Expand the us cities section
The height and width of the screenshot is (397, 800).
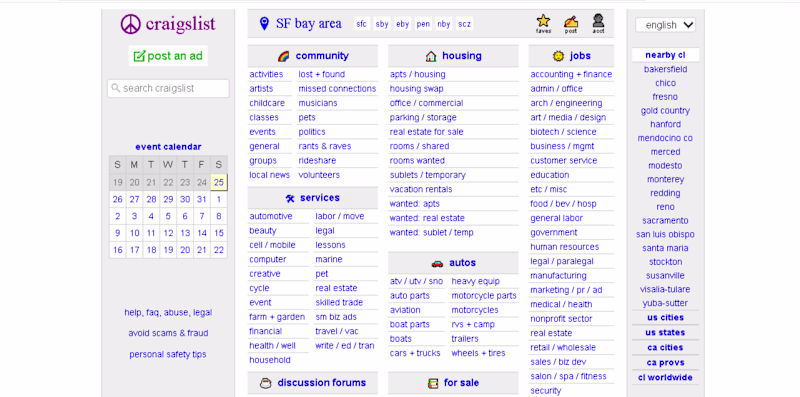(x=665, y=317)
